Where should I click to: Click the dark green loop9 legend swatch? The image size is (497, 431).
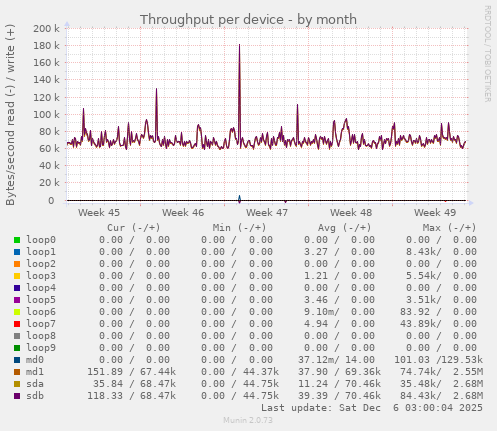(17, 348)
